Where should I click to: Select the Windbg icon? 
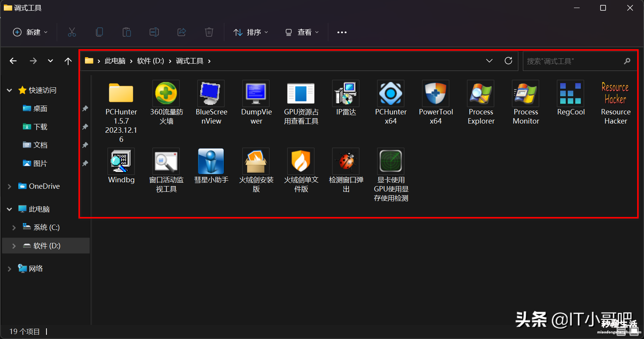(x=121, y=161)
